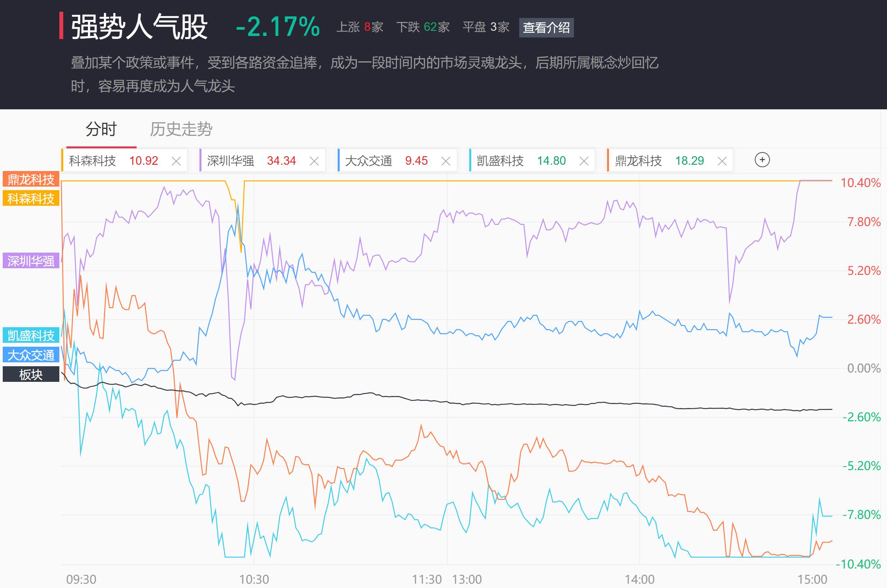Toggle the 凯盛科技 legend label
887x588 pixels.
point(31,335)
